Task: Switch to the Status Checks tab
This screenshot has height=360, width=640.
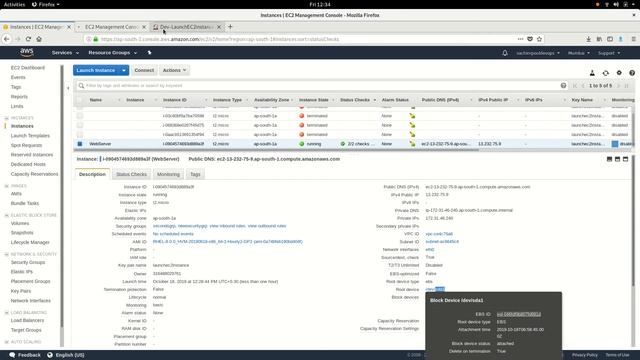Action: (131, 174)
